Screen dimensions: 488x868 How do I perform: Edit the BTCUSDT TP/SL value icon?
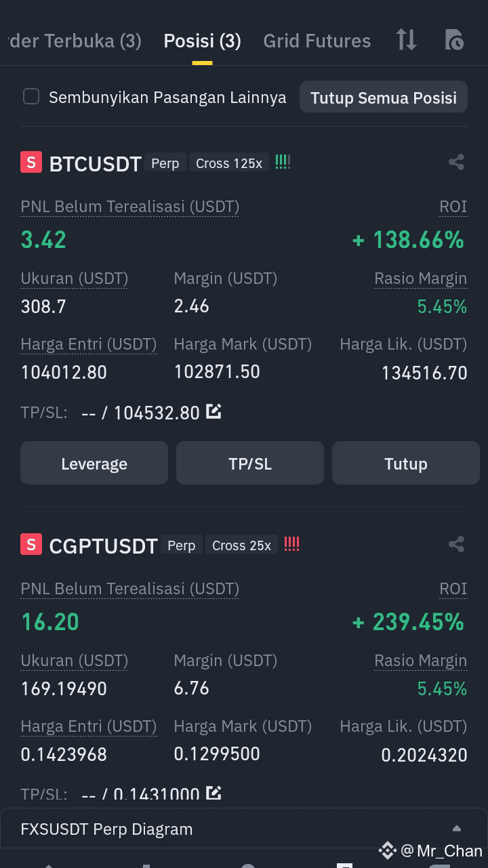213,411
